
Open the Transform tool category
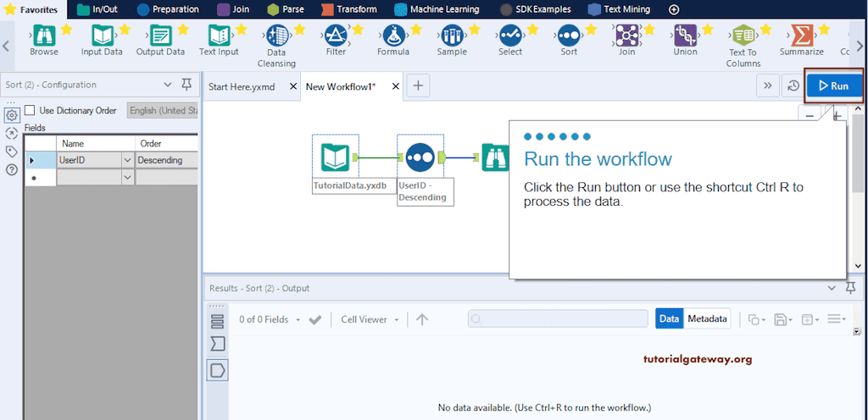click(x=349, y=8)
